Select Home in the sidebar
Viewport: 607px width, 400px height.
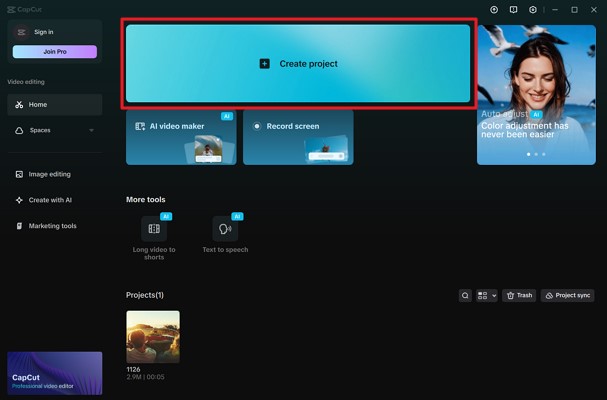click(54, 105)
